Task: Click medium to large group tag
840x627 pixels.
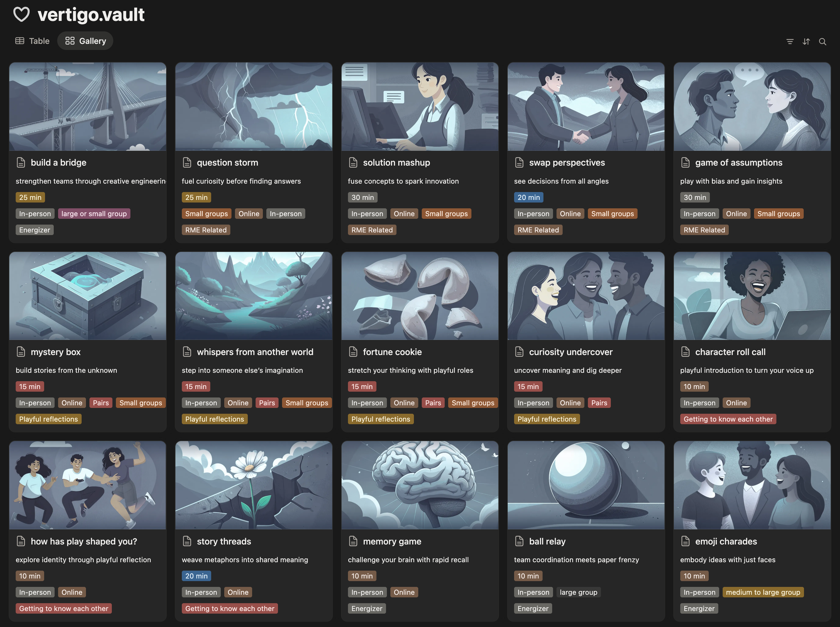Action: pos(763,592)
